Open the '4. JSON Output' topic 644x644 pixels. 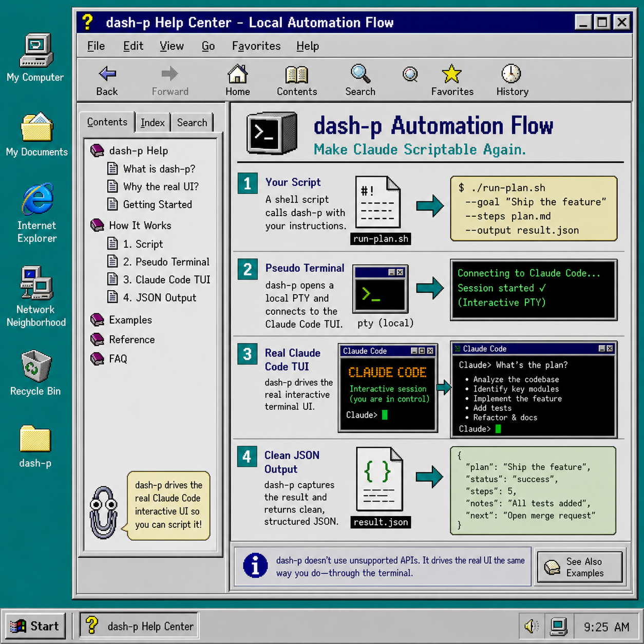coord(160,297)
